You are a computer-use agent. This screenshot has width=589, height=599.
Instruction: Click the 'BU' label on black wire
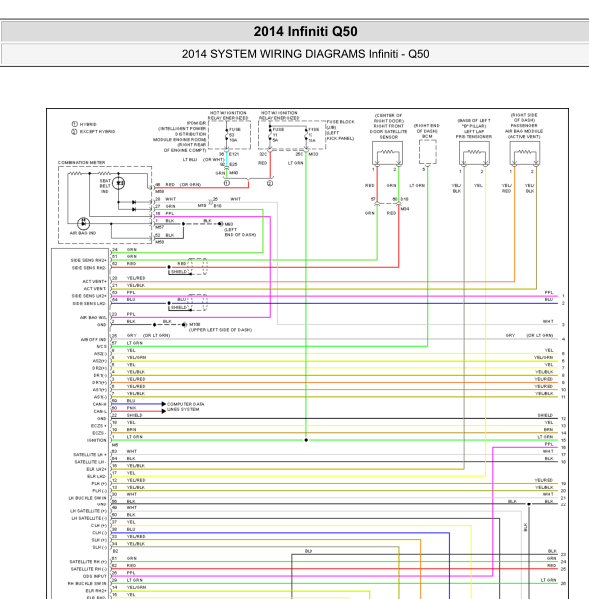click(308, 551)
